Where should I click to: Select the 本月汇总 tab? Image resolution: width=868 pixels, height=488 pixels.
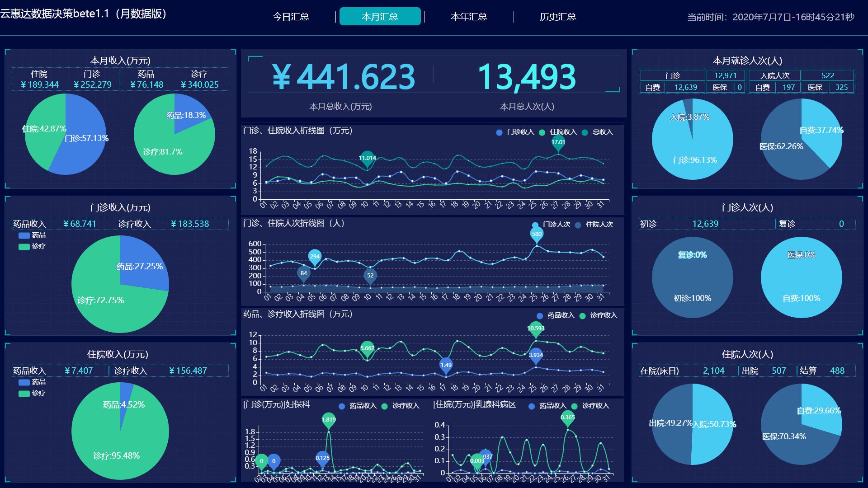(x=380, y=17)
